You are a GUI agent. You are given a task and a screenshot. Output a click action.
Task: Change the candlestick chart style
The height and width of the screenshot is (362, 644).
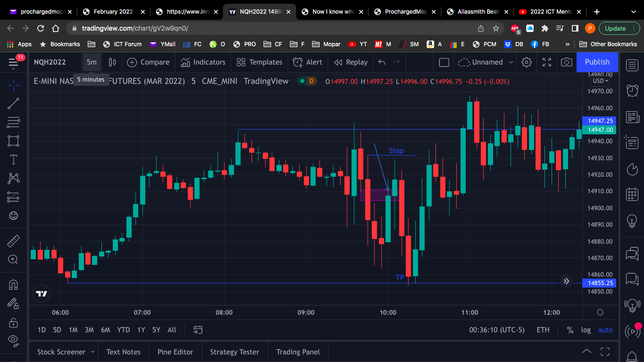[x=112, y=62]
